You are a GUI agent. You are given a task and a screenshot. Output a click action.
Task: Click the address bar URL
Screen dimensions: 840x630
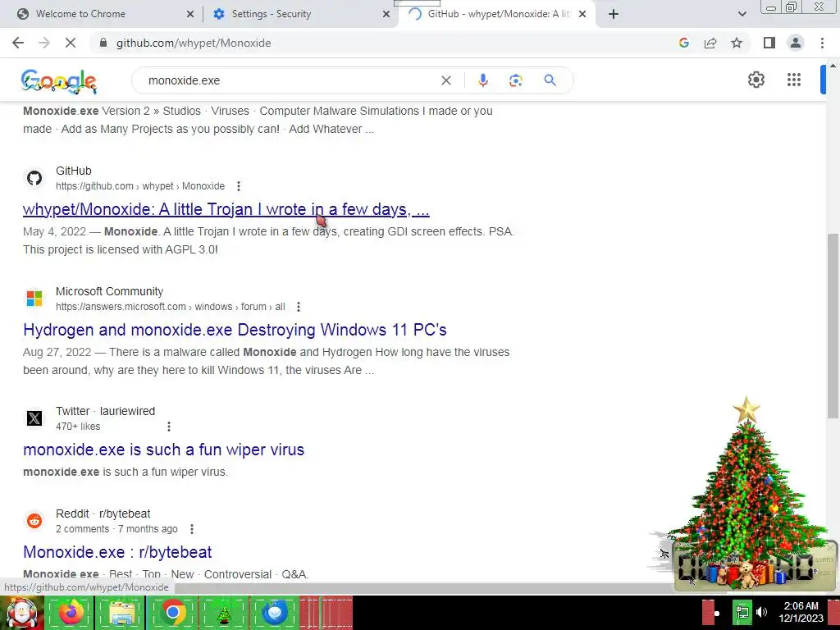tap(194, 43)
